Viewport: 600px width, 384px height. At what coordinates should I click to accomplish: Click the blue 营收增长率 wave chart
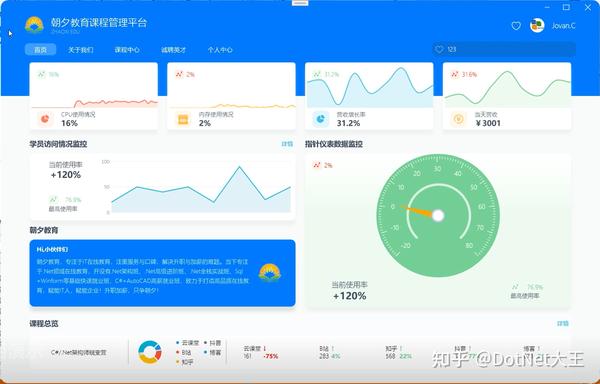[x=369, y=87]
